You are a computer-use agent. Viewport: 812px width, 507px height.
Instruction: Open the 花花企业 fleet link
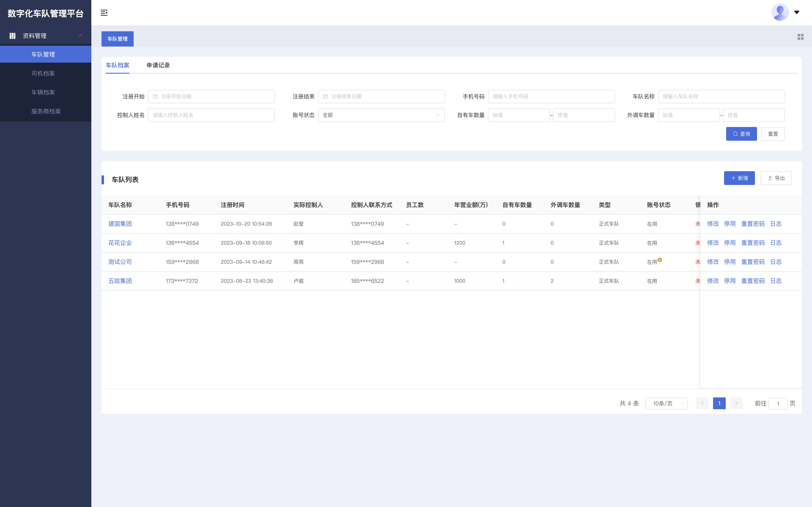120,243
